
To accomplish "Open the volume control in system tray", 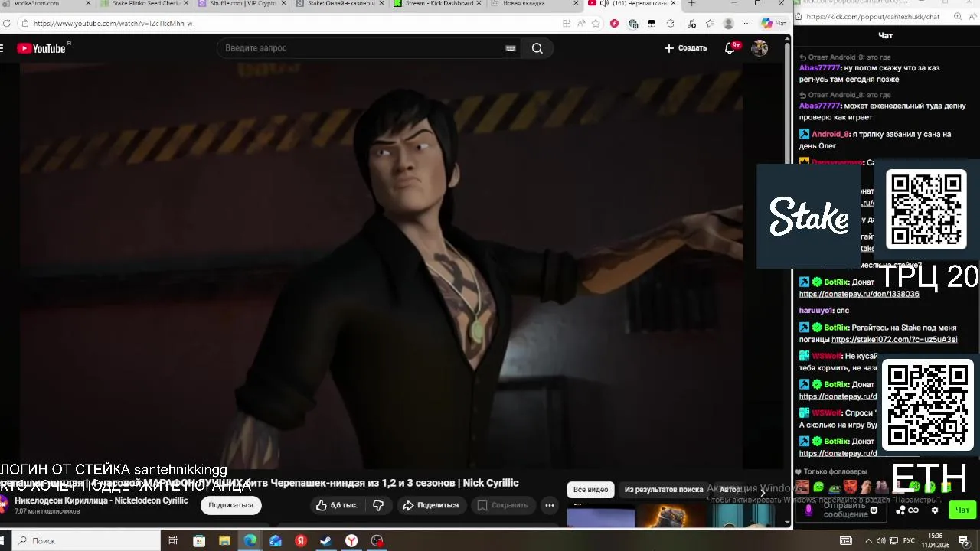I will 881,540.
